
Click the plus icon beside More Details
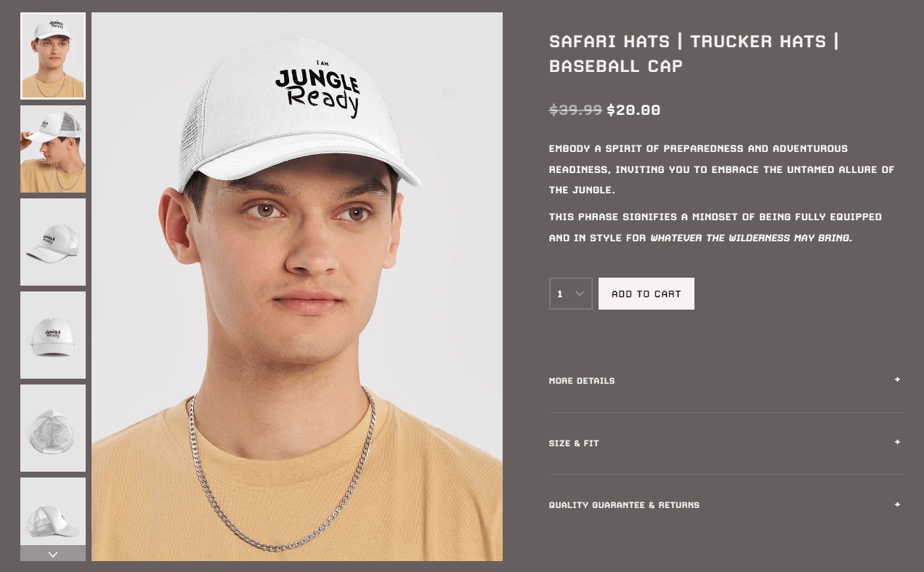(x=897, y=380)
